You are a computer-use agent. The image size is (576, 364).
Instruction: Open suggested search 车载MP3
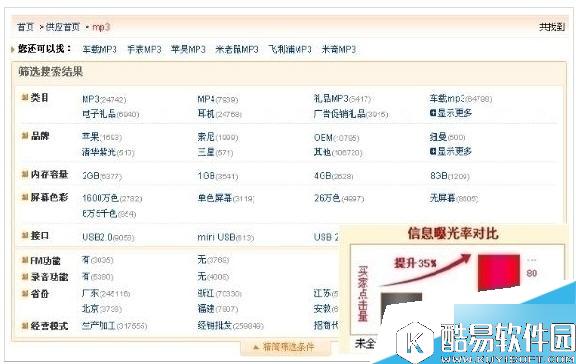coord(99,49)
